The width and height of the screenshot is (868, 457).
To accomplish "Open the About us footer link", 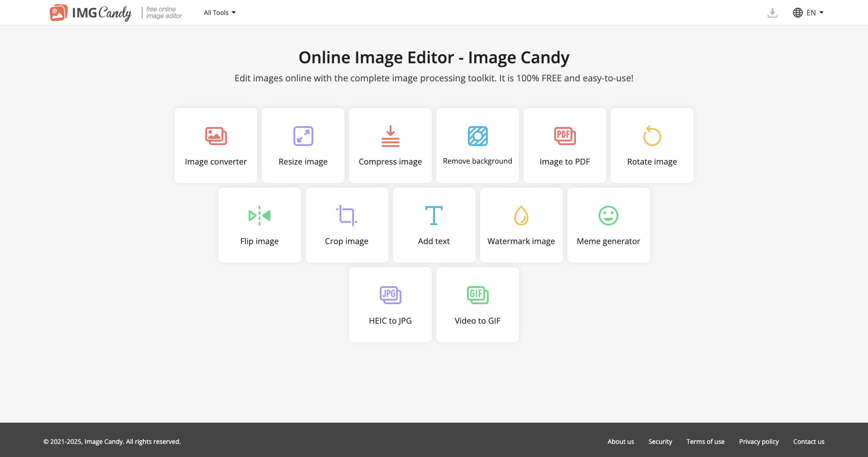I will pyautogui.click(x=621, y=442).
